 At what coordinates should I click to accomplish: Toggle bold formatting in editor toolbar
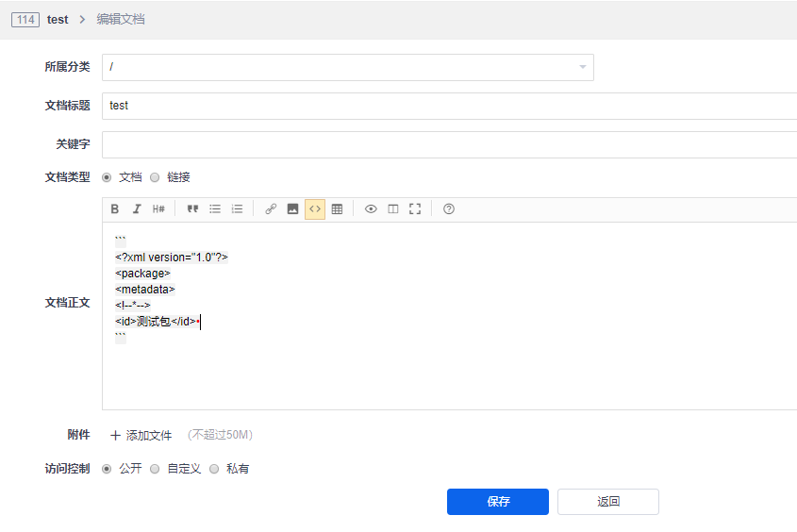[115, 208]
